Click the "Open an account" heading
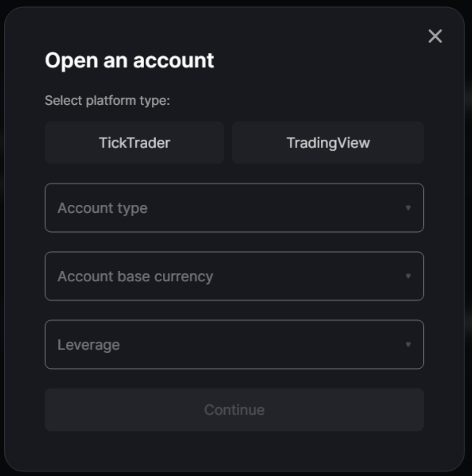The width and height of the screenshot is (472, 476). (129, 60)
